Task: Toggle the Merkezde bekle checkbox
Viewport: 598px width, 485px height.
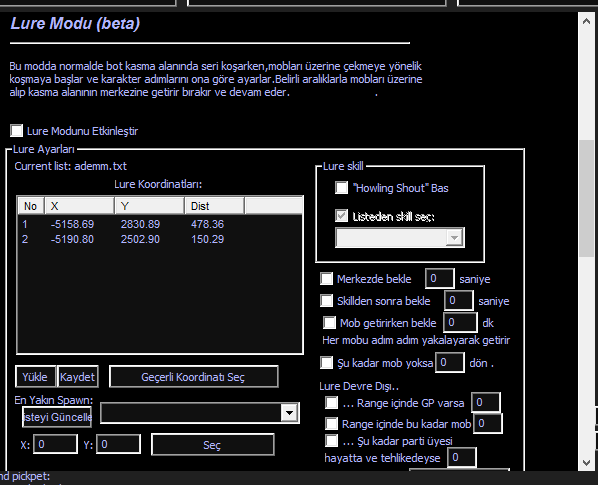Action: point(326,279)
